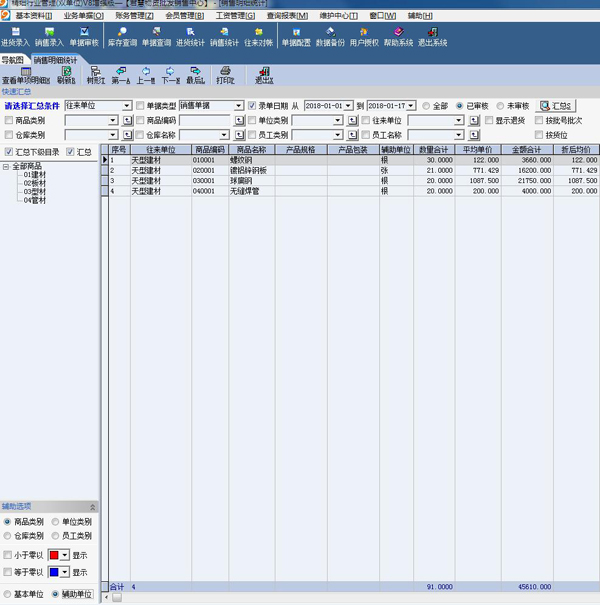
Task: Click the 汇总 summarize button
Action: coord(558,105)
